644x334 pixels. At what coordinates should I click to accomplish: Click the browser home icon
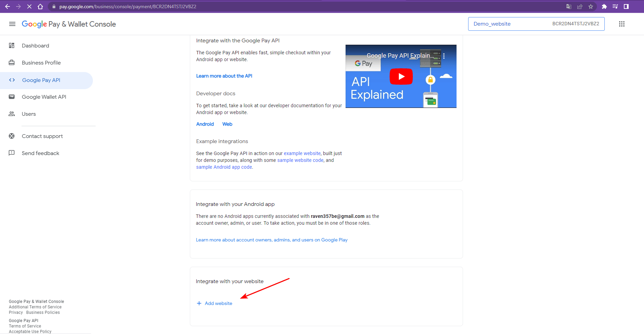pyautogui.click(x=40, y=6)
